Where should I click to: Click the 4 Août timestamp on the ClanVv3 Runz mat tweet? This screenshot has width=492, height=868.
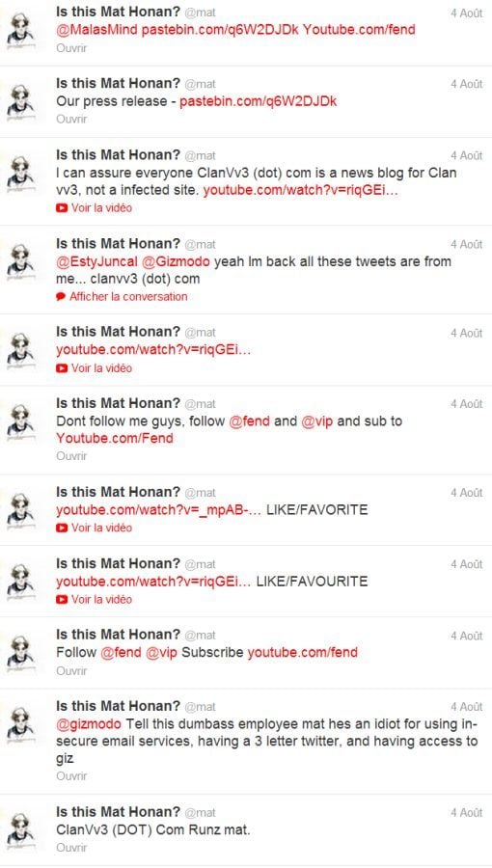[466, 813]
